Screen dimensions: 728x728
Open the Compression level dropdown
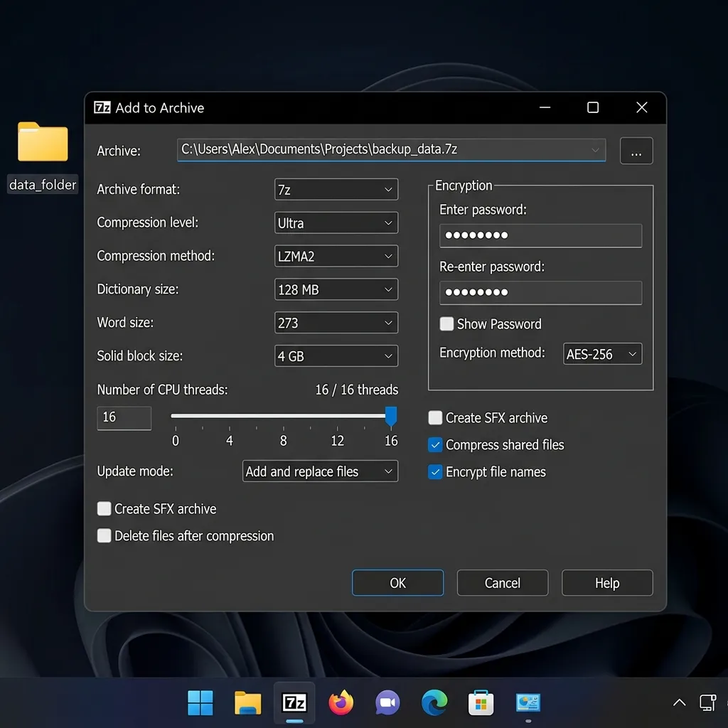(336, 223)
